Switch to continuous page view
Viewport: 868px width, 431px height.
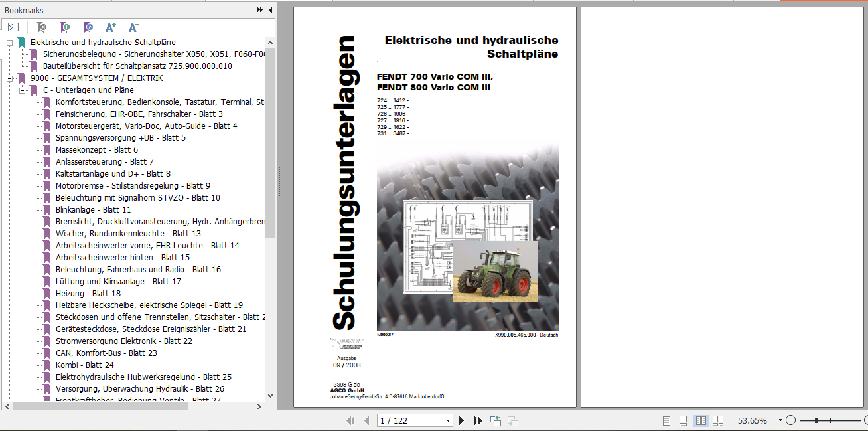[683, 420]
